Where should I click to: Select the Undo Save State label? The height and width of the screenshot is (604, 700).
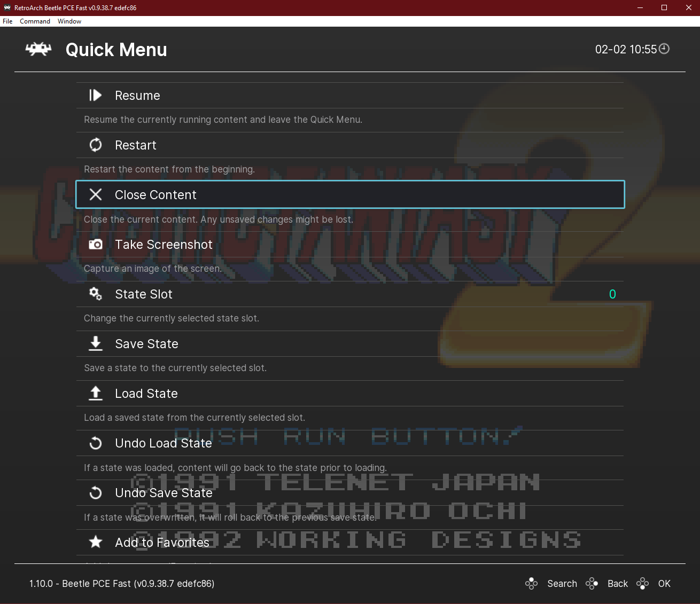coord(164,493)
